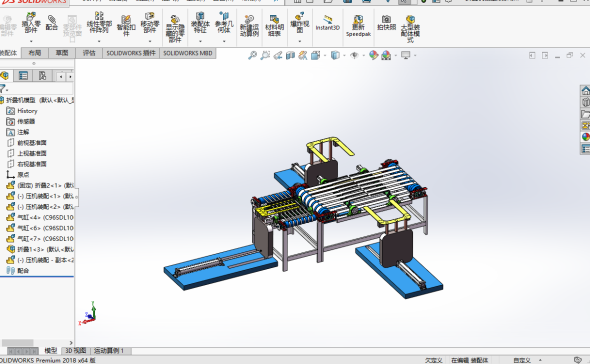This screenshot has height=364, width=590.
Task: Activate the 移动零部件 move component tool
Action: click(150, 23)
